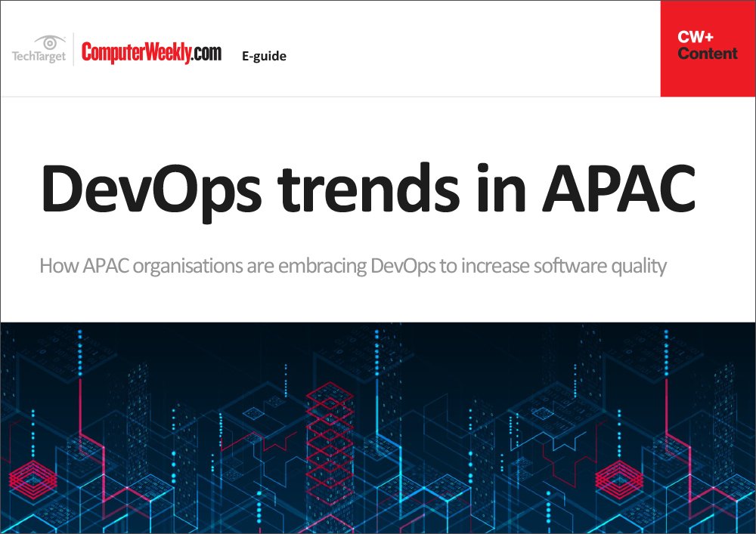Click the red layered diamond at bottom right

tap(617, 479)
